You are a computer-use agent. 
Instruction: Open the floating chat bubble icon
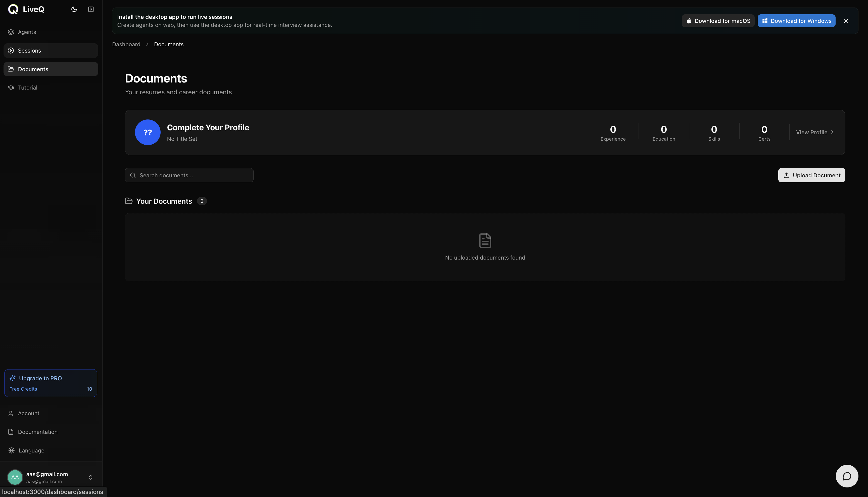[847, 476]
